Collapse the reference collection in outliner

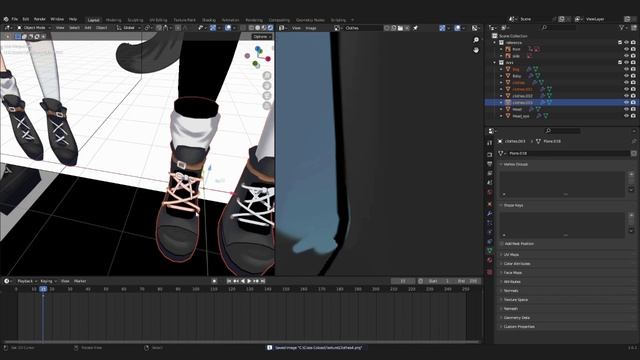pos(495,42)
